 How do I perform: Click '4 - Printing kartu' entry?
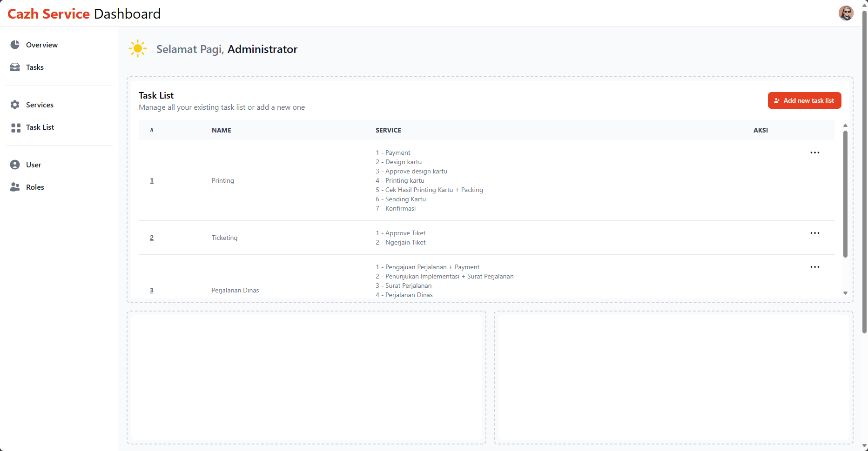(400, 180)
